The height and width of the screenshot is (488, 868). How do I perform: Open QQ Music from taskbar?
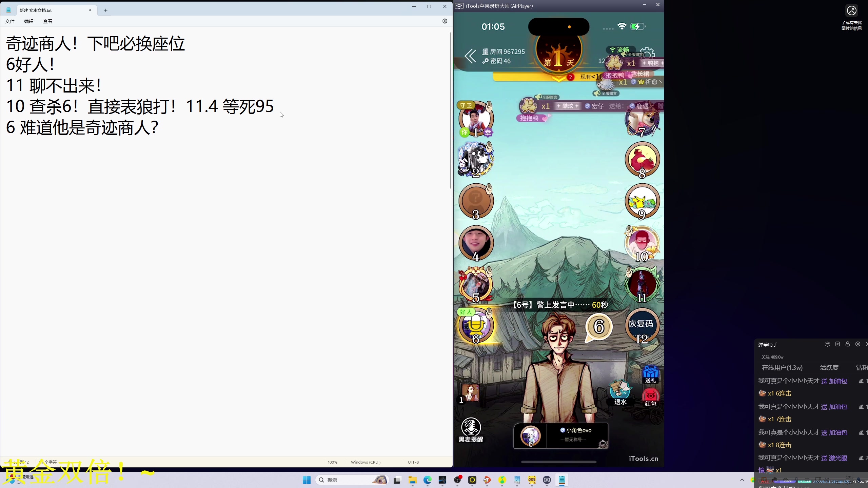pyautogui.click(x=502, y=480)
